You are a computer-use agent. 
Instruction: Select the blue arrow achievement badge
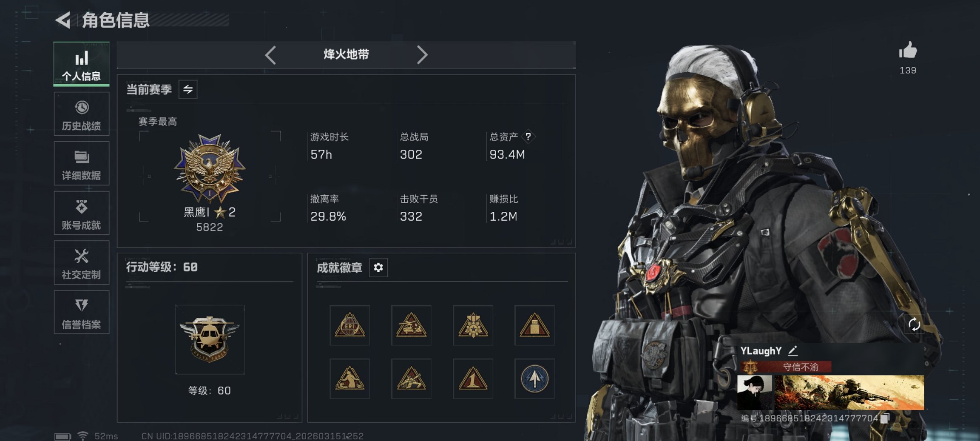534,378
